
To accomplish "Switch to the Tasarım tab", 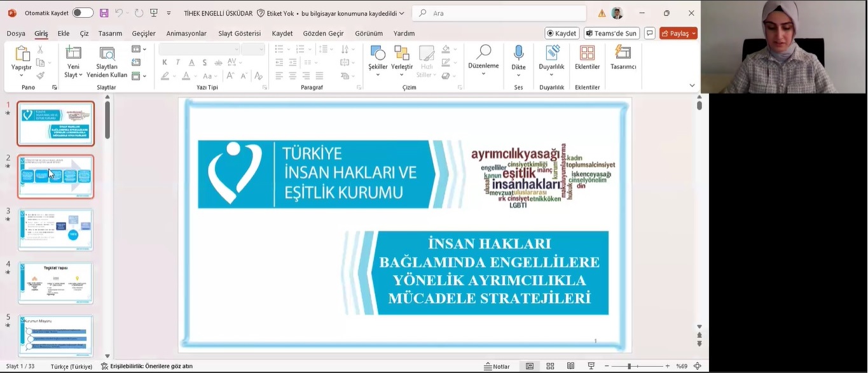I will click(110, 33).
